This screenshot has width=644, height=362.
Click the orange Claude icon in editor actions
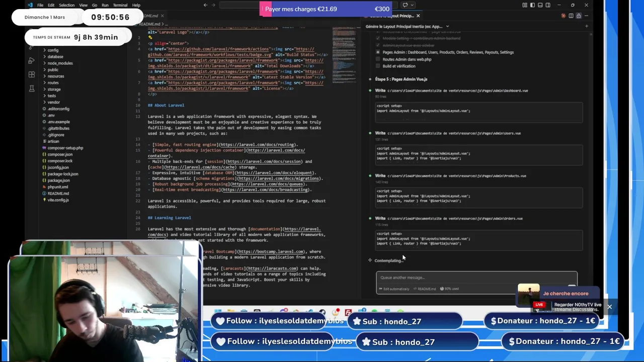point(563,16)
